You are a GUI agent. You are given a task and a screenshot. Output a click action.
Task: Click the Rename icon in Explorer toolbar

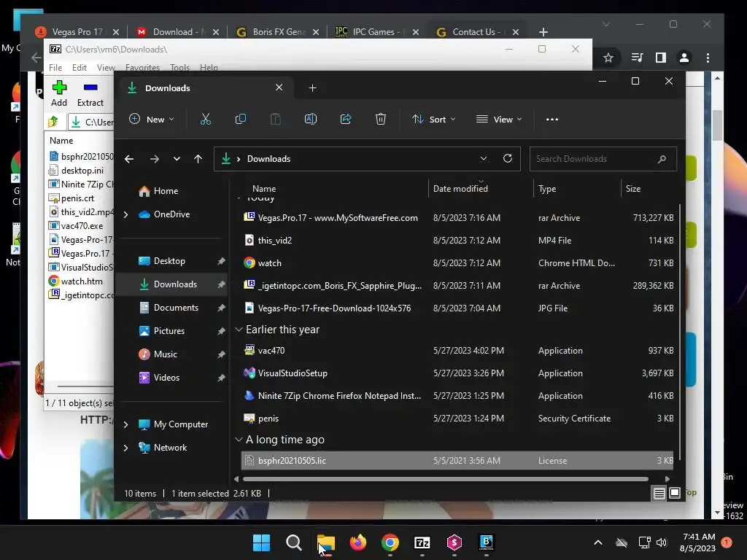(311, 119)
